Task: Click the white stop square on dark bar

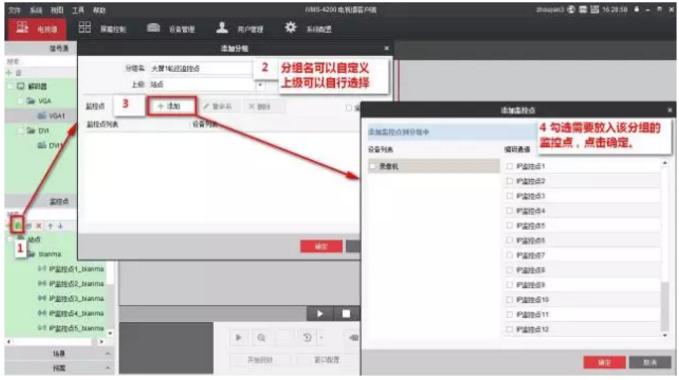Action: (x=346, y=314)
